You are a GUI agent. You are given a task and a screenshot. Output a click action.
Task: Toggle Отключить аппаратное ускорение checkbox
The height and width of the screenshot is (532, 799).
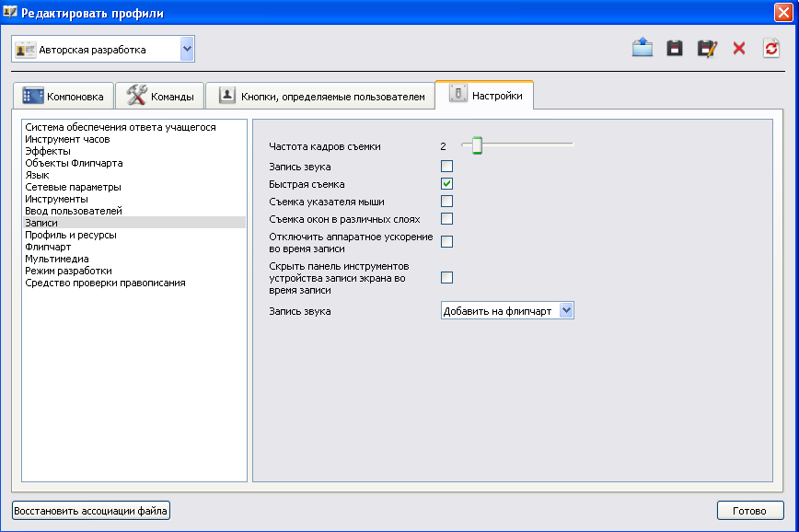coord(447,242)
